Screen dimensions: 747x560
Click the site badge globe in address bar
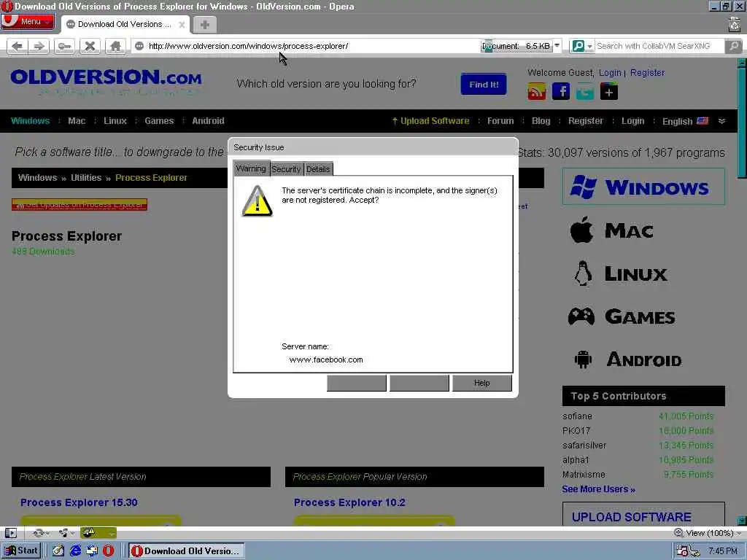(x=139, y=46)
